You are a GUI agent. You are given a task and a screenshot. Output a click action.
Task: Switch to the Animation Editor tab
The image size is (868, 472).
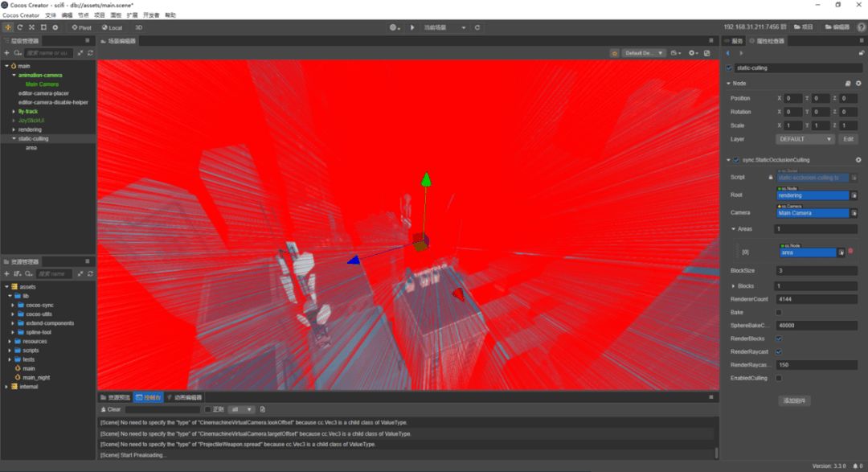(184, 397)
